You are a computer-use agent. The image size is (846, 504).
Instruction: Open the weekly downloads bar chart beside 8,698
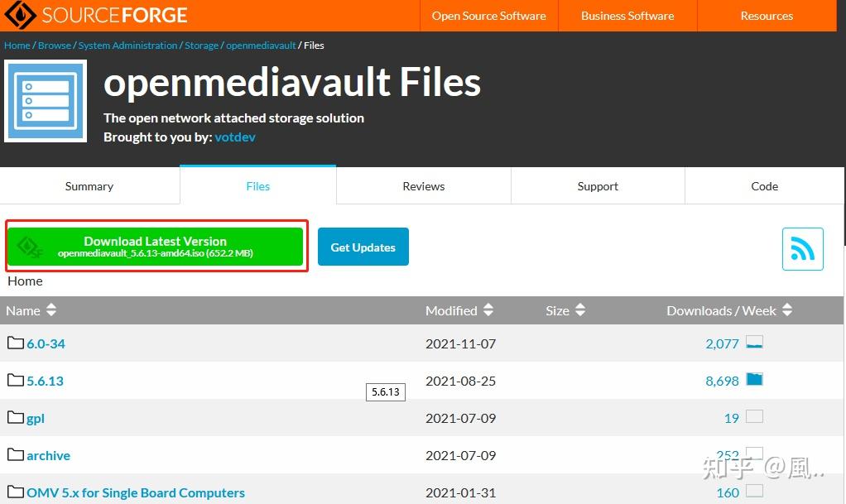point(754,380)
